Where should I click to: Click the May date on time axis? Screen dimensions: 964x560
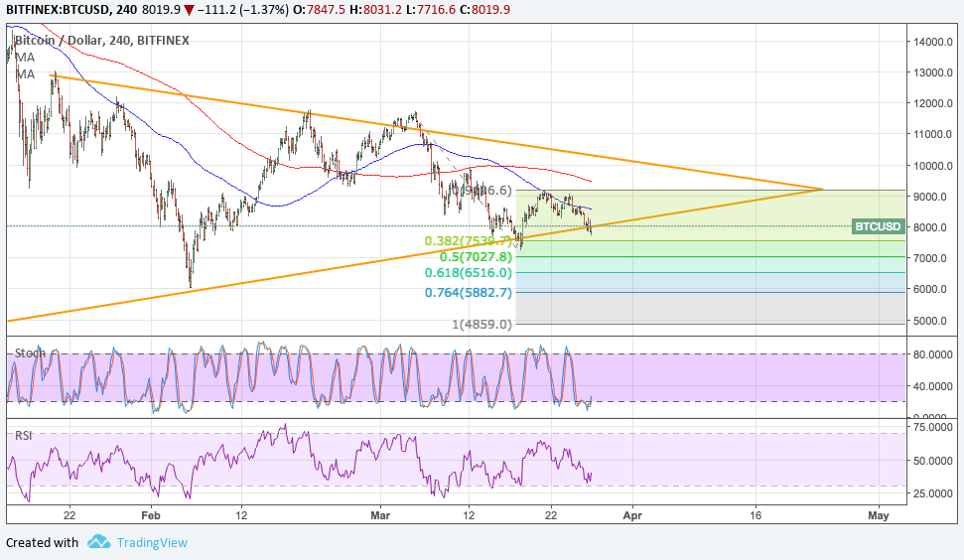(x=879, y=515)
